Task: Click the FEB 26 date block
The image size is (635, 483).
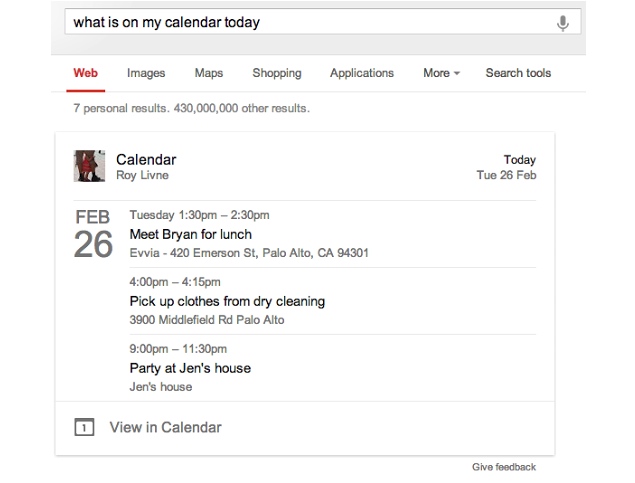Action: [93, 234]
